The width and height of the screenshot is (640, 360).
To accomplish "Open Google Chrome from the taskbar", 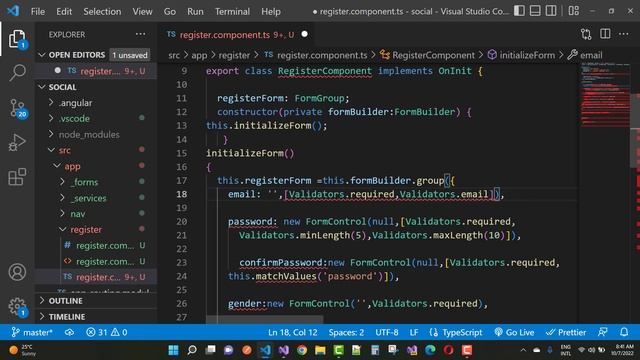I will (302, 350).
